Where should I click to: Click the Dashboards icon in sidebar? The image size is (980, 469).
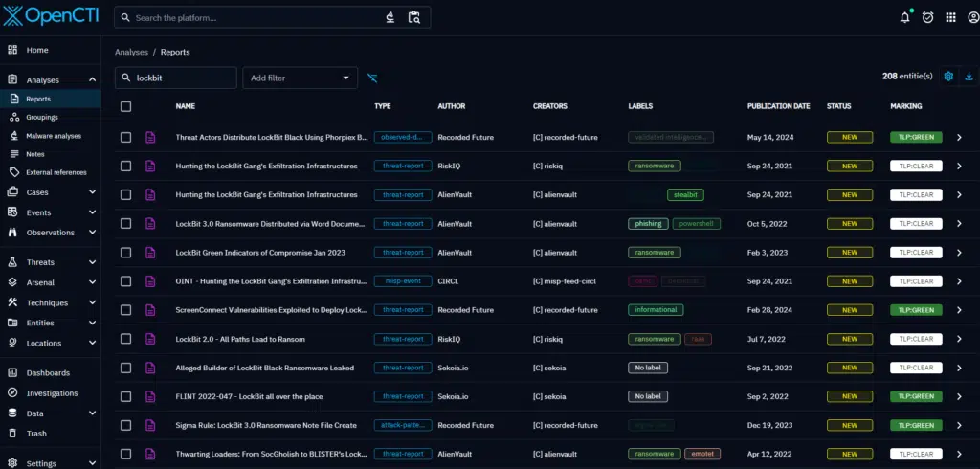click(12, 372)
